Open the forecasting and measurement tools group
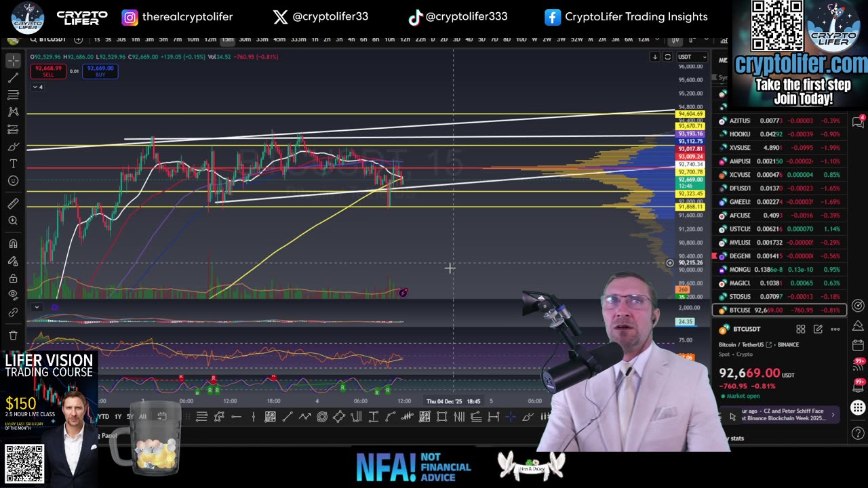The height and width of the screenshot is (488, 868). [13, 129]
